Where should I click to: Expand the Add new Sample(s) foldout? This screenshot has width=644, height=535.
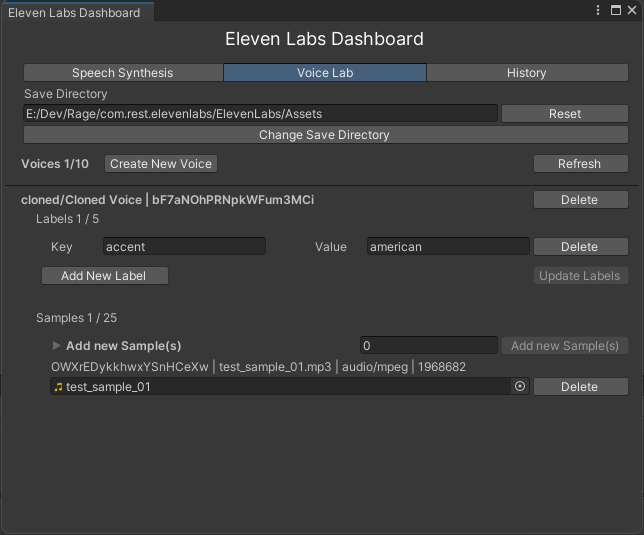[57, 346]
